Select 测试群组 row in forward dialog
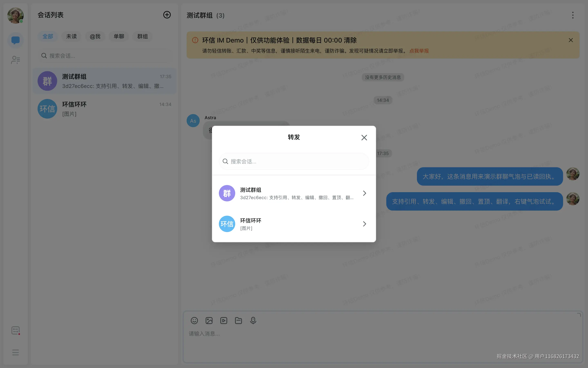This screenshot has width=588, height=368. [294, 193]
